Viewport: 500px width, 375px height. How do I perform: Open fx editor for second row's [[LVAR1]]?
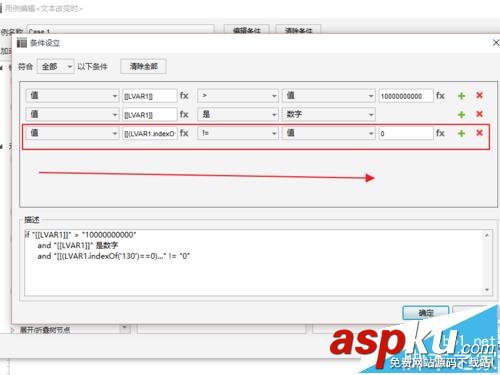pos(184,115)
